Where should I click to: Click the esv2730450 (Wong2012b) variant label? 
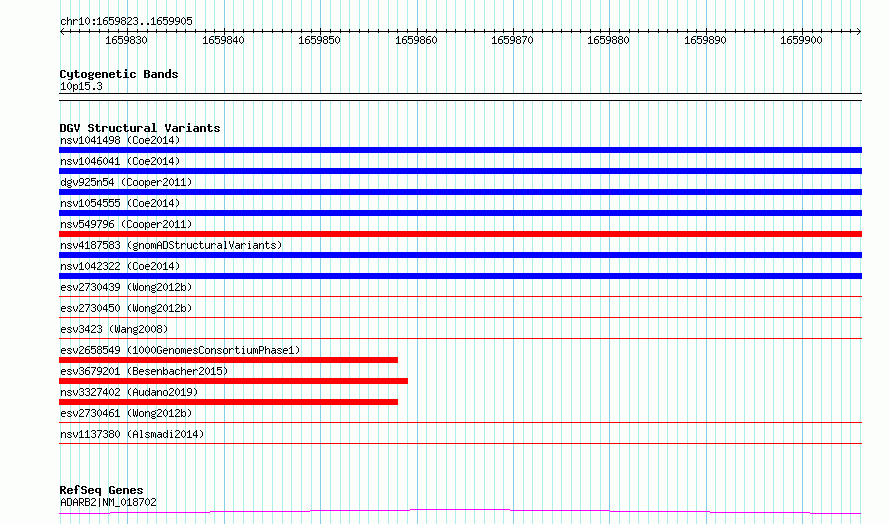[126, 308]
